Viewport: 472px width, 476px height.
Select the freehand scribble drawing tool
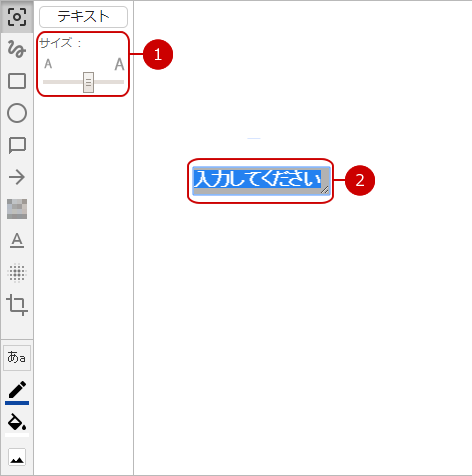17,49
